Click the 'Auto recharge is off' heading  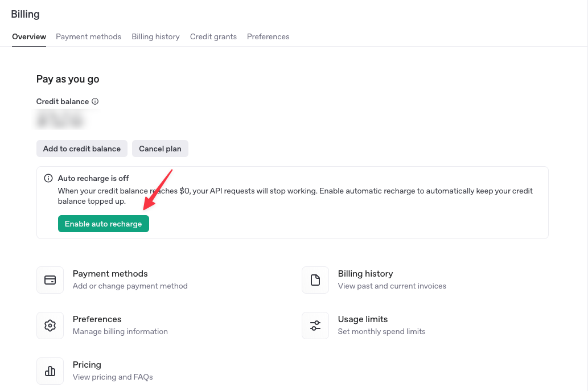(93, 179)
